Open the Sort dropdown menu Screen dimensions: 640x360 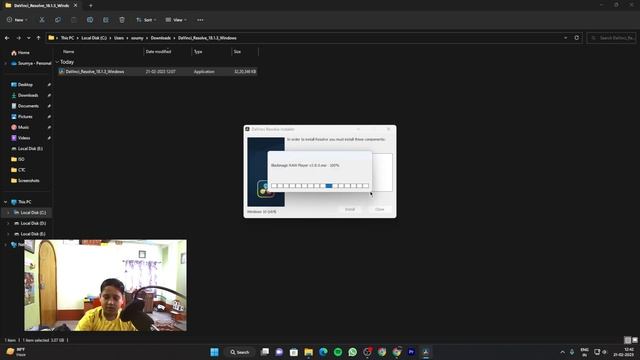[146, 20]
